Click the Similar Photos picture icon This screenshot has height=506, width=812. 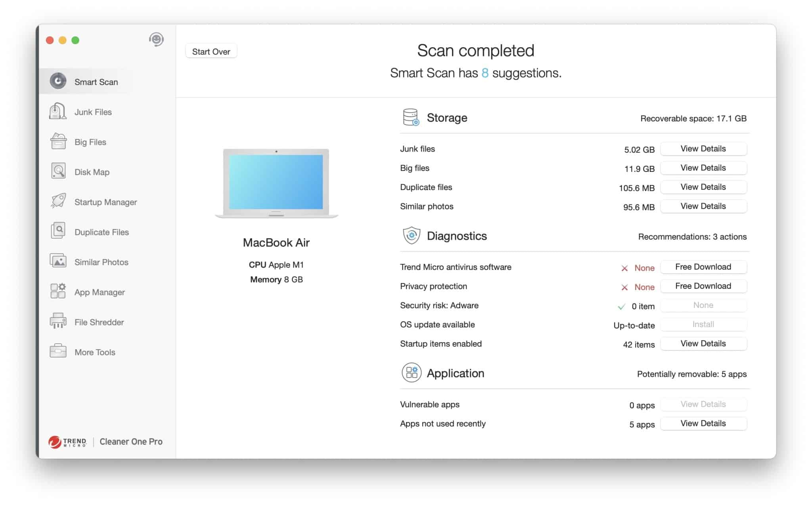pos(58,262)
